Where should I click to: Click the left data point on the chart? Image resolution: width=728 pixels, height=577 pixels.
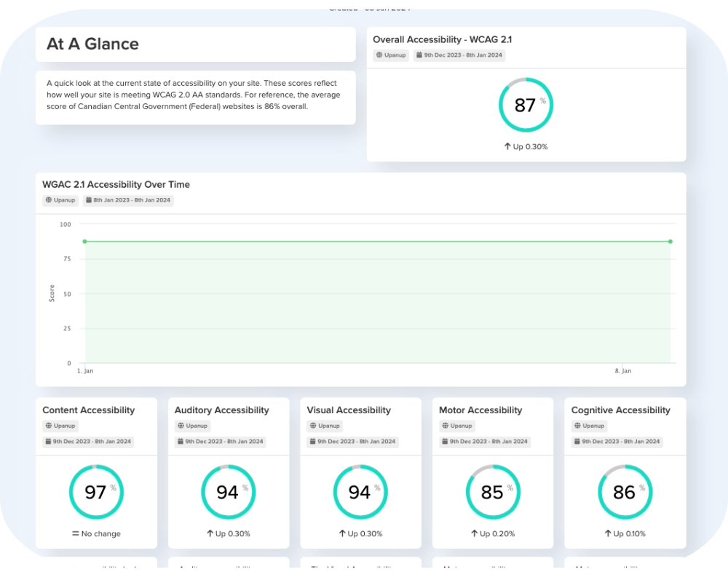[x=84, y=242]
